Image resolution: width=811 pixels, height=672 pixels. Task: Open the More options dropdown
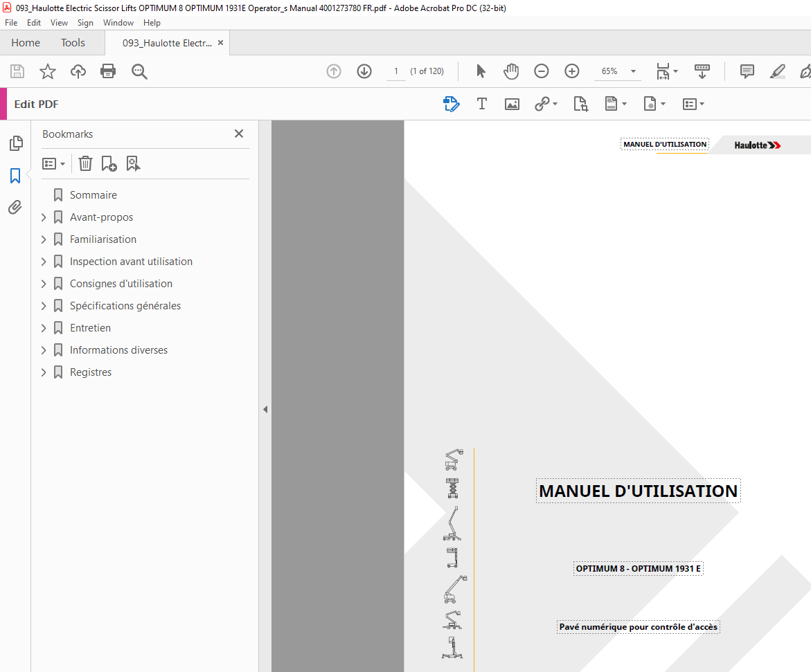tap(693, 104)
